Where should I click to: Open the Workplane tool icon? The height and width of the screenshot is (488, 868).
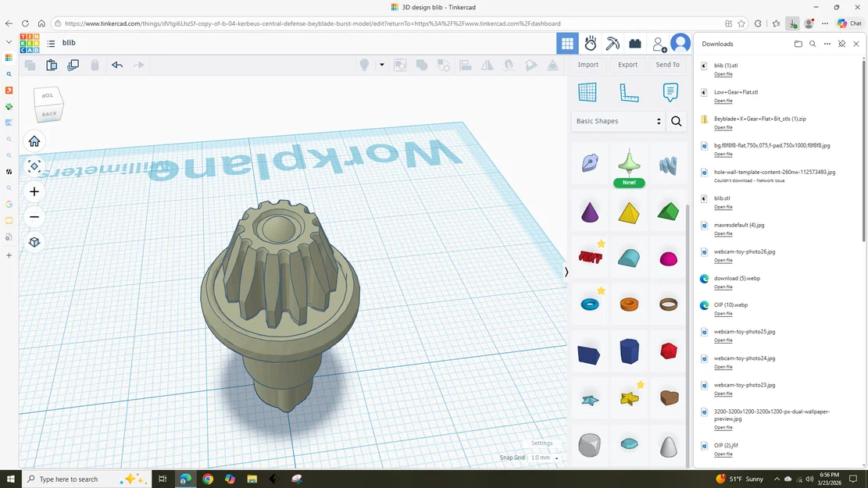pyautogui.click(x=588, y=92)
